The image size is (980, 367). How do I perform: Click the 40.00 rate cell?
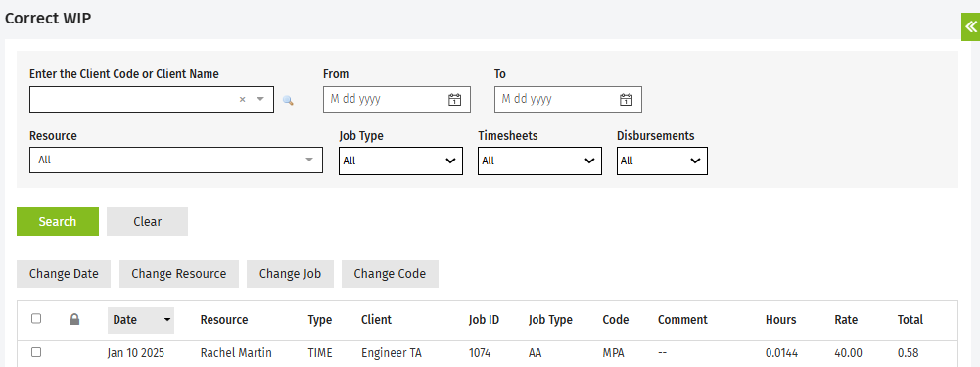point(847,353)
